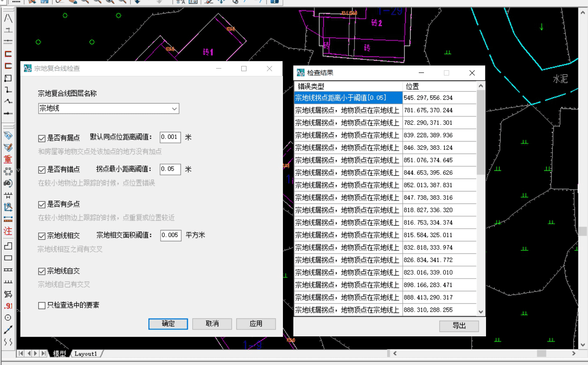
Task: Click the 拐点最小距离阈值 input field
Action: (x=170, y=169)
